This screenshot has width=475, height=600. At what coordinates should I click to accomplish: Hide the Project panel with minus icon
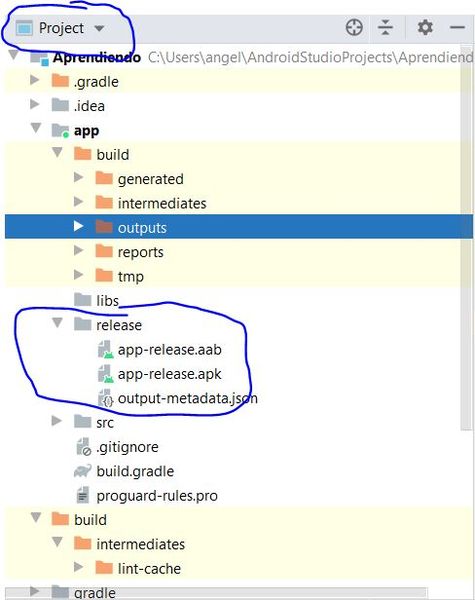[x=457, y=28]
